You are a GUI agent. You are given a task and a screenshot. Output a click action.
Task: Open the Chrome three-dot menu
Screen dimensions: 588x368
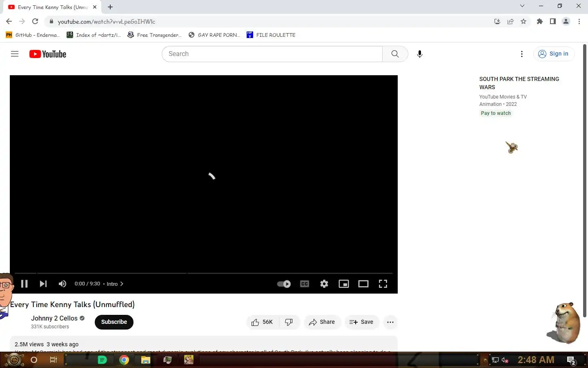(x=579, y=21)
